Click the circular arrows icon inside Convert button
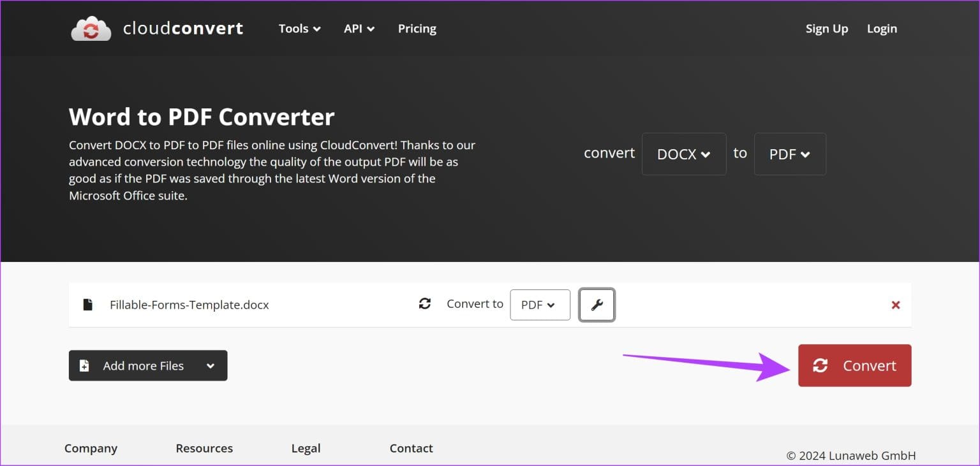The height and width of the screenshot is (466, 980). tap(820, 365)
